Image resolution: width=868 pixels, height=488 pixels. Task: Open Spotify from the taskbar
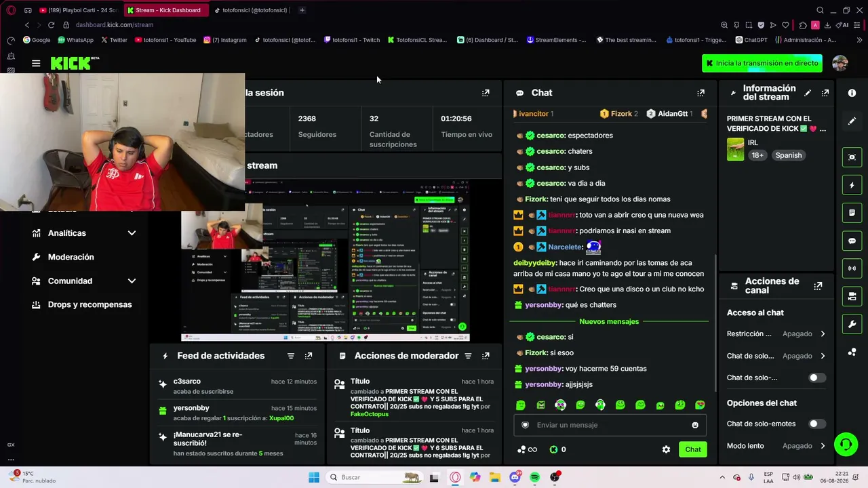[535, 477]
